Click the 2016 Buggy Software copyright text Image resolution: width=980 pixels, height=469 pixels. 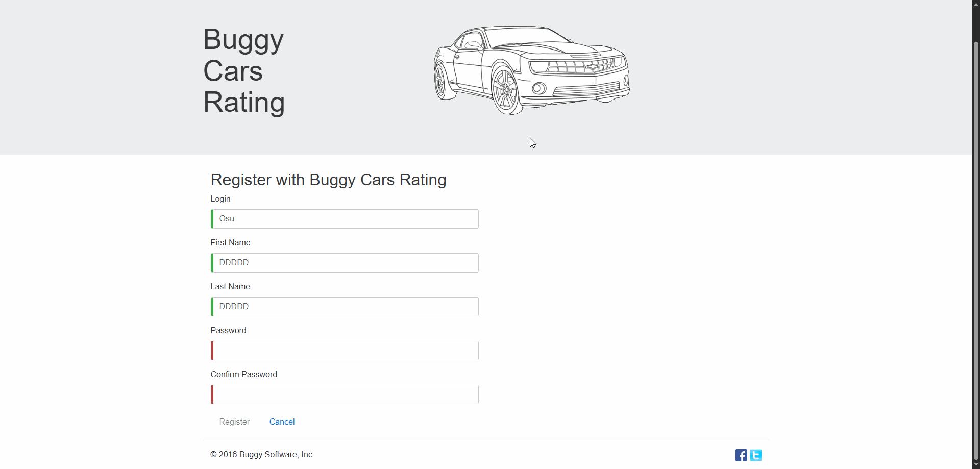(x=262, y=454)
